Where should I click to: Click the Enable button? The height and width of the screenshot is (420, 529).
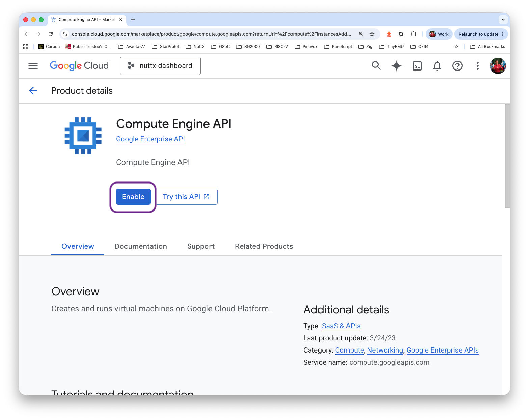(133, 197)
